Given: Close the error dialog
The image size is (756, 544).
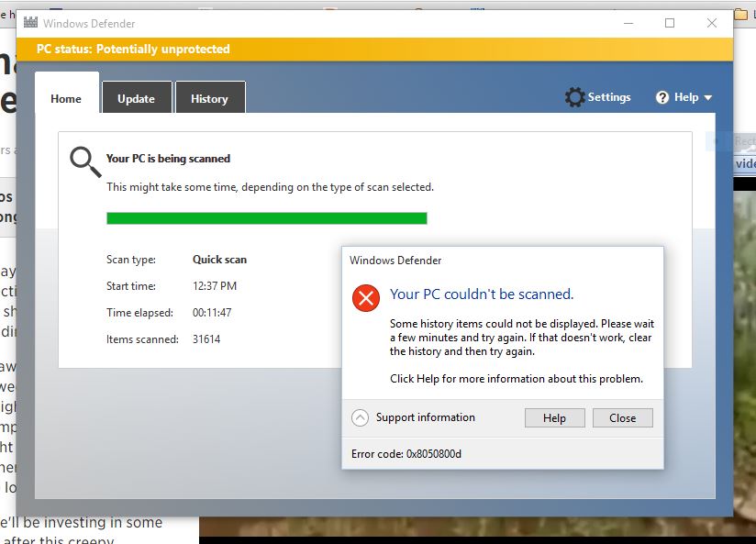Looking at the screenshot, I should coord(622,417).
